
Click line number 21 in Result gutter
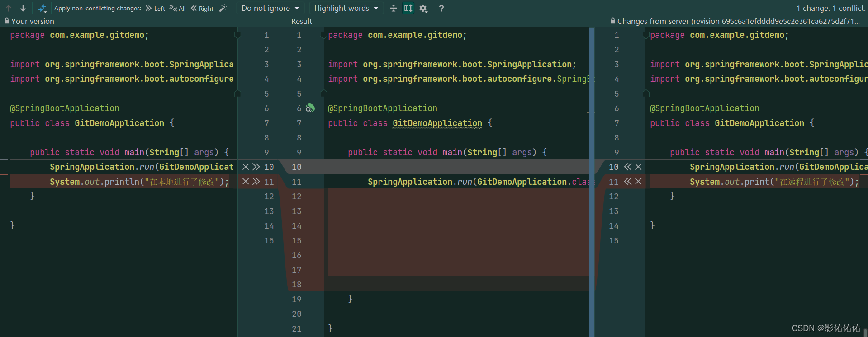point(296,328)
